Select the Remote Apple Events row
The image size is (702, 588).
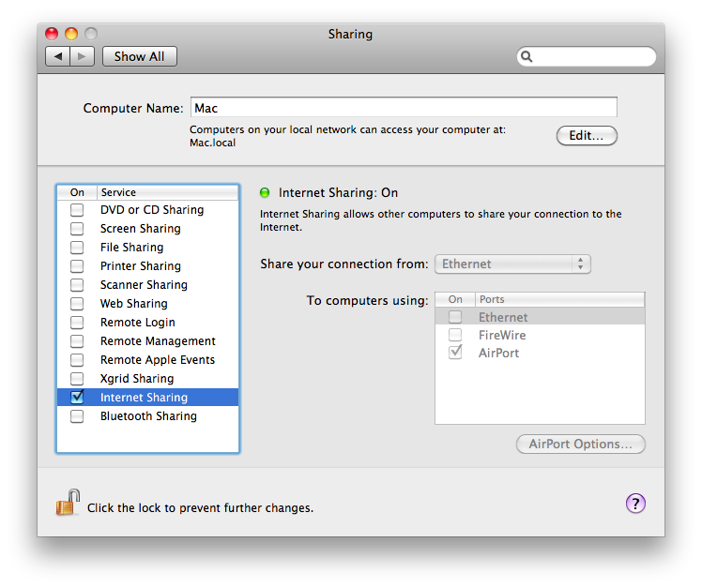(x=147, y=360)
